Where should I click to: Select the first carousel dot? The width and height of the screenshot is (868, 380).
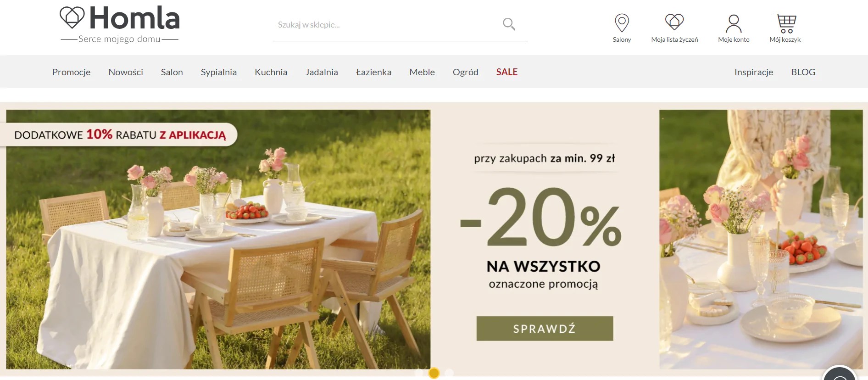pos(418,373)
